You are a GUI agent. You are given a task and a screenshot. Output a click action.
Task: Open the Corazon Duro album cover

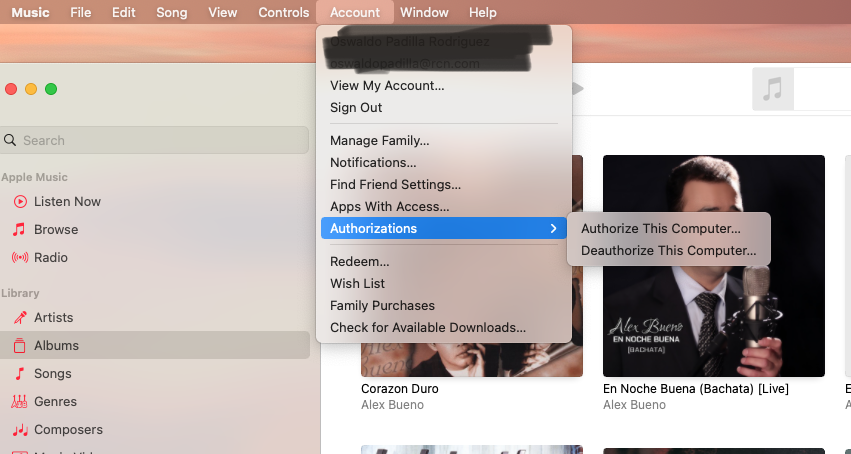472,360
